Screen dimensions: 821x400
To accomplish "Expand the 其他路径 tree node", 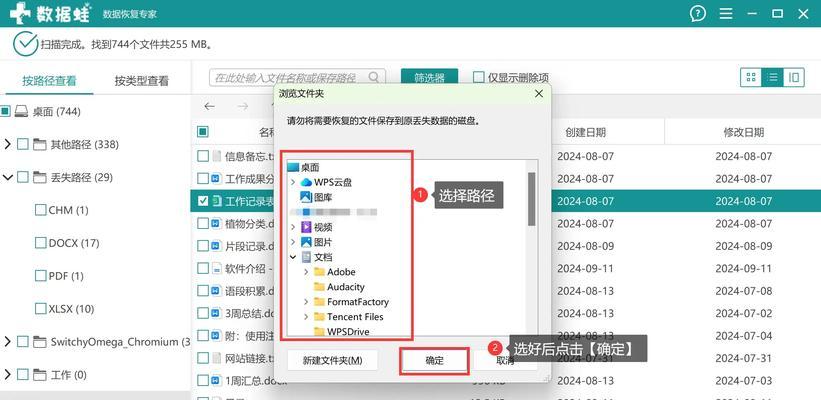I will [7, 144].
